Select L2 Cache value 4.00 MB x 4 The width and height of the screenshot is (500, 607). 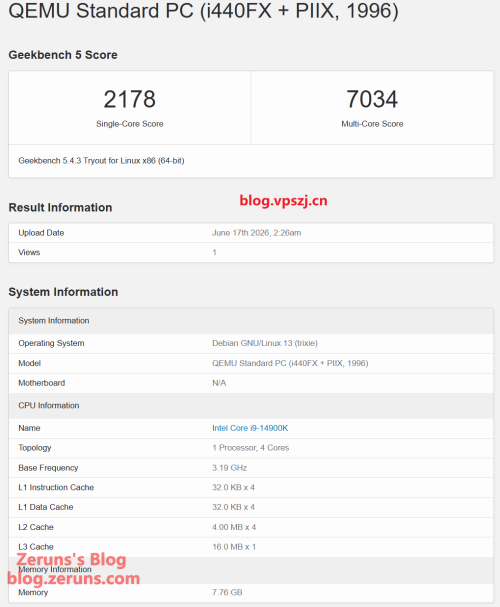point(234,527)
